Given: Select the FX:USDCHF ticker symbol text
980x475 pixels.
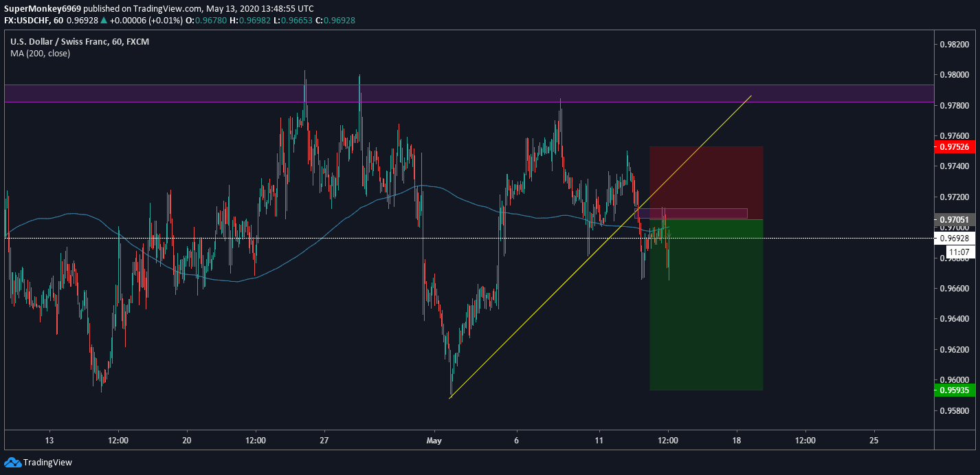Looking at the screenshot, I should click(x=27, y=20).
